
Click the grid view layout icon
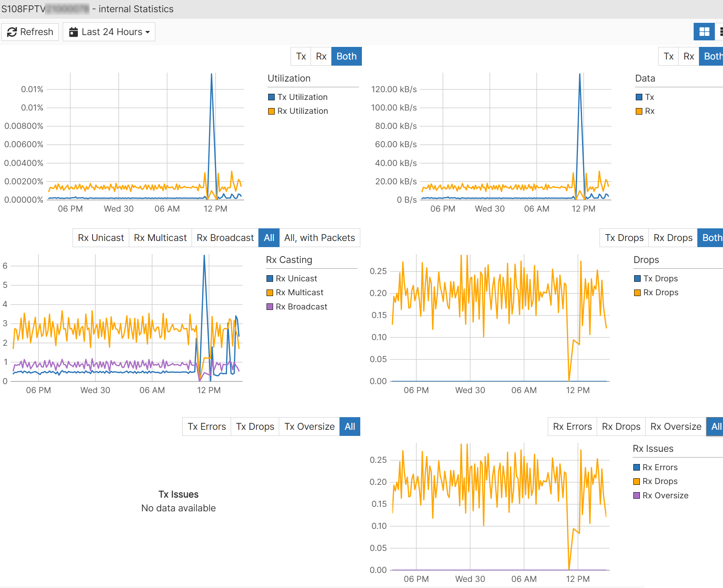tap(704, 32)
